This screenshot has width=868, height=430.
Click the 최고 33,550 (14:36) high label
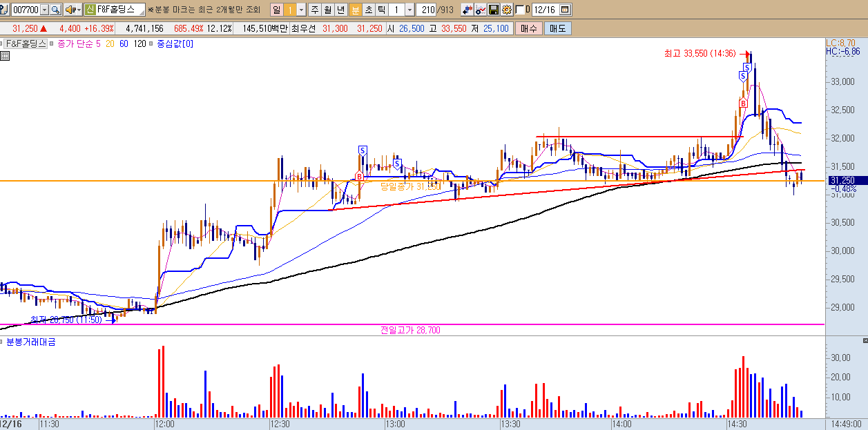pyautogui.click(x=700, y=53)
